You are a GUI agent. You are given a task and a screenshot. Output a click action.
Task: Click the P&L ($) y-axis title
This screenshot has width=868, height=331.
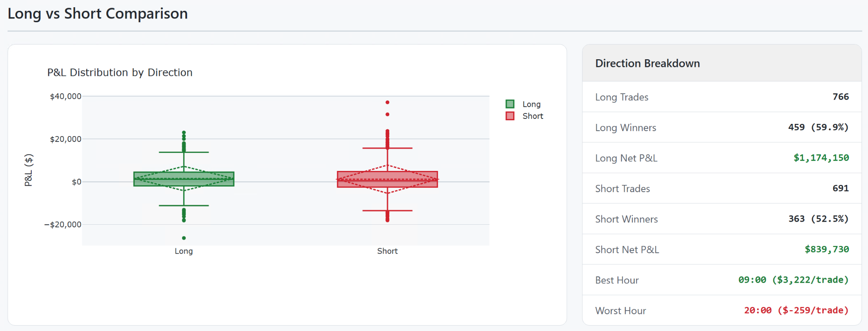[28, 170]
